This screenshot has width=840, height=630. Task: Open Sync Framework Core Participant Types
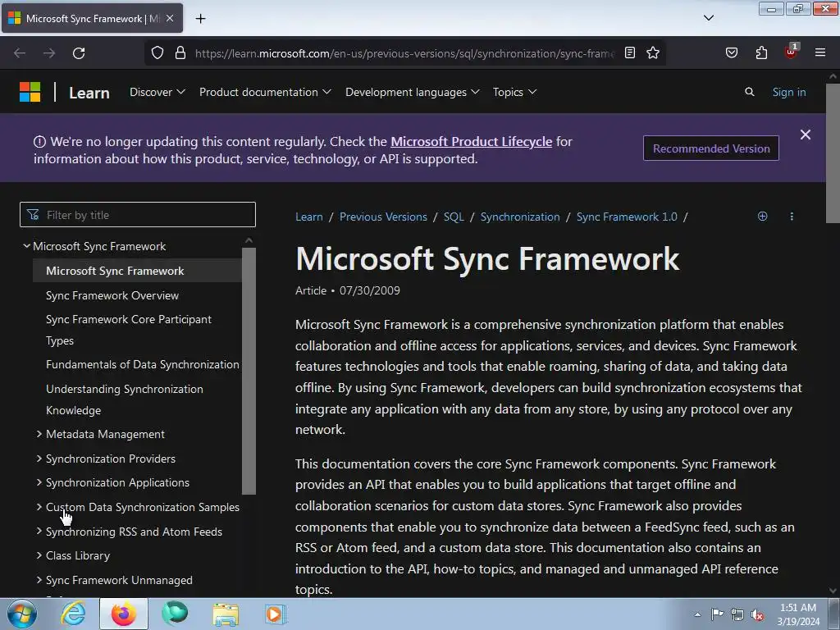129,330
